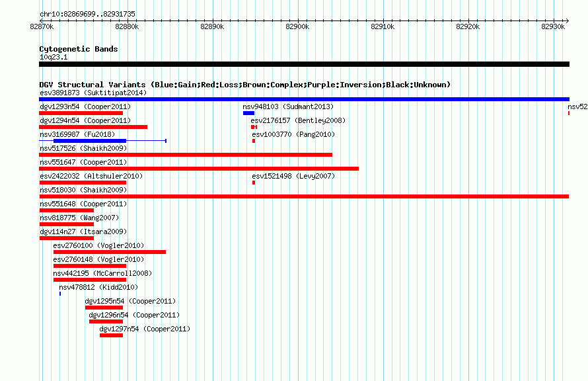Select the tiny blue nsv478812 marker
Viewport: 588px width, 381px height.
click(x=60, y=294)
